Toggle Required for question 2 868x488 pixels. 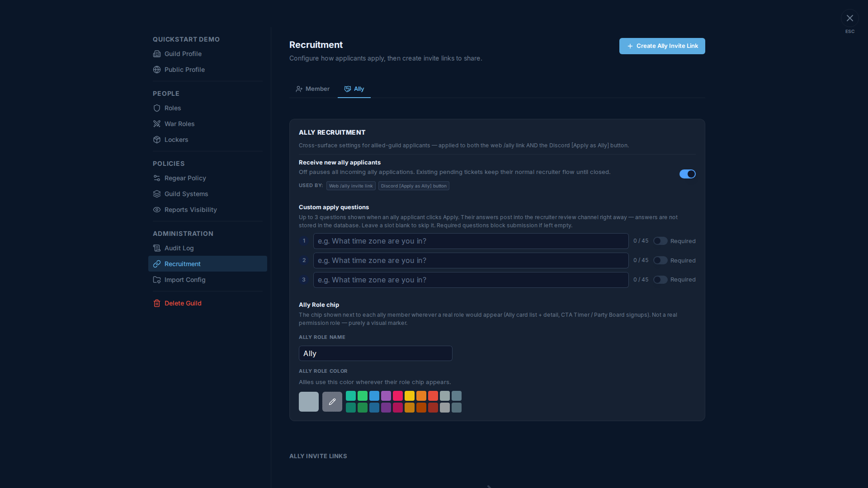pyautogui.click(x=660, y=260)
